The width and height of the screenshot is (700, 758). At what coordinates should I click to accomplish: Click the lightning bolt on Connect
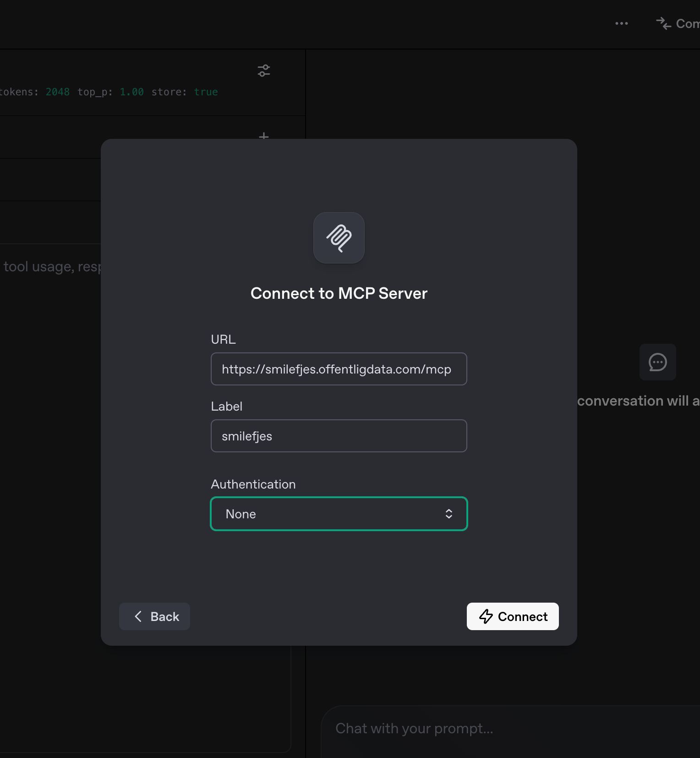[486, 616]
